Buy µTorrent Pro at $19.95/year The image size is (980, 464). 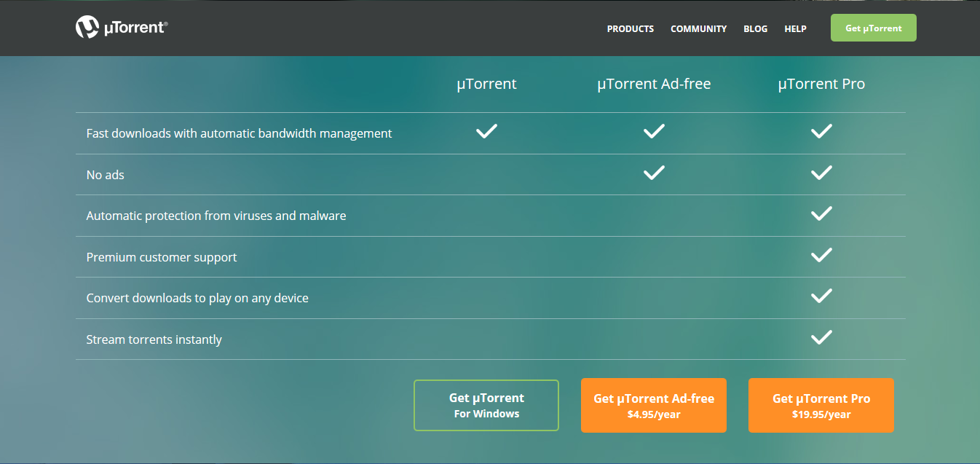point(821,405)
